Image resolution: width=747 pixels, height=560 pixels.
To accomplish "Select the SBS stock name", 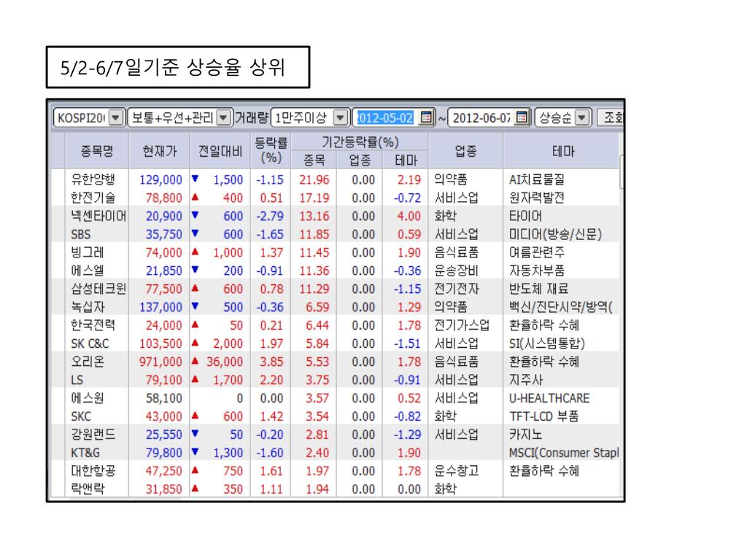I will pyautogui.click(x=80, y=234).
